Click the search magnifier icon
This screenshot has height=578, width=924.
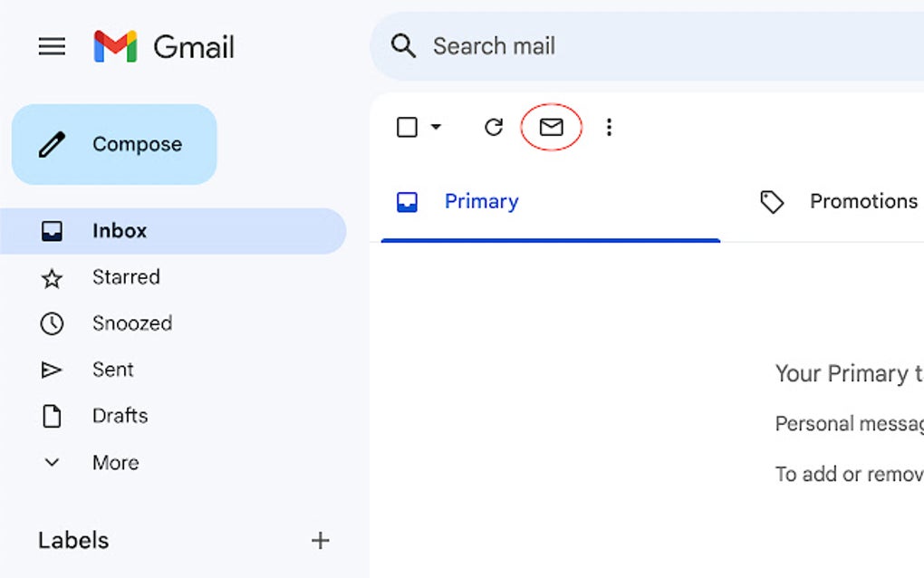coord(404,45)
